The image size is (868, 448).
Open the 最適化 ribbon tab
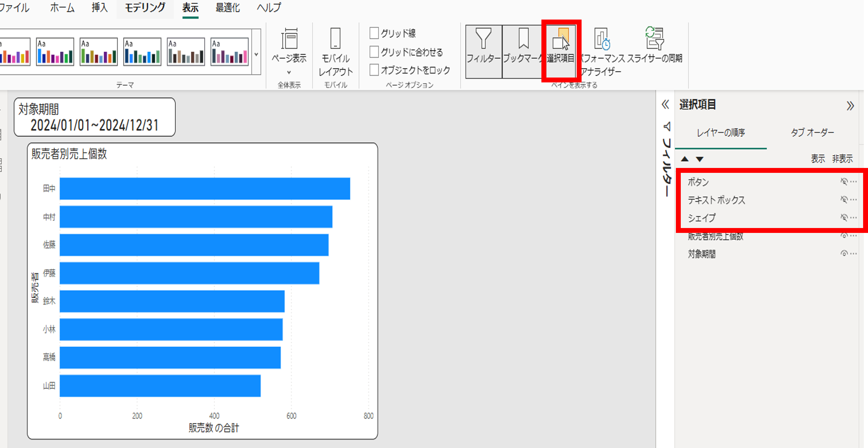click(x=228, y=7)
